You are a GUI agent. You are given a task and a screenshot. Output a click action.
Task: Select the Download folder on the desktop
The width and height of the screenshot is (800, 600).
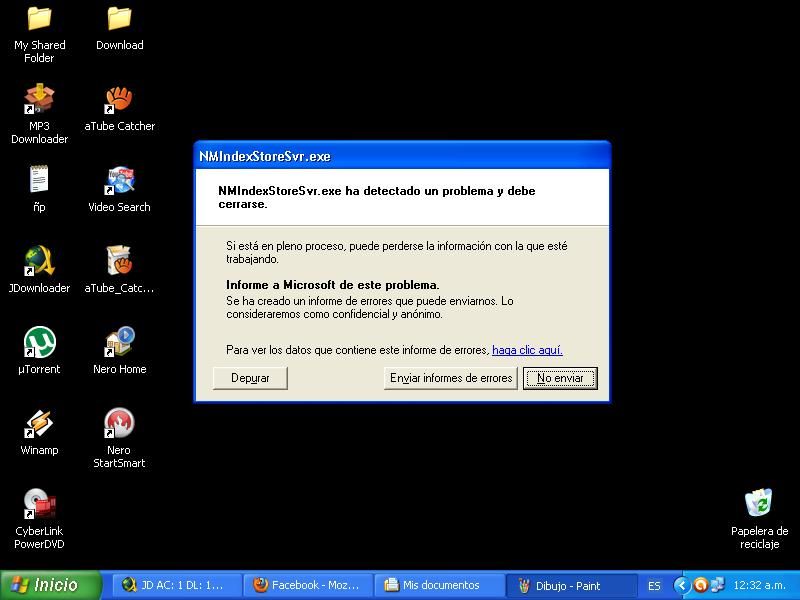point(119,29)
